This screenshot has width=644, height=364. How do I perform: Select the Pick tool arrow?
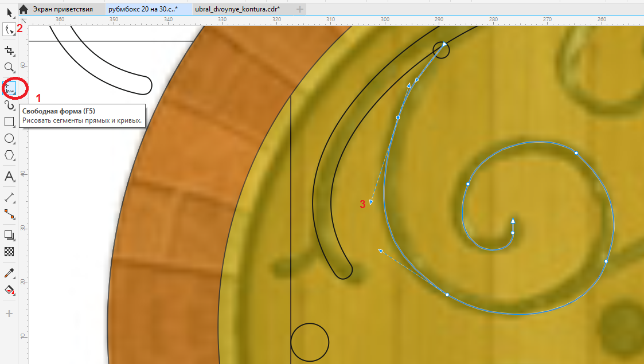(9, 12)
